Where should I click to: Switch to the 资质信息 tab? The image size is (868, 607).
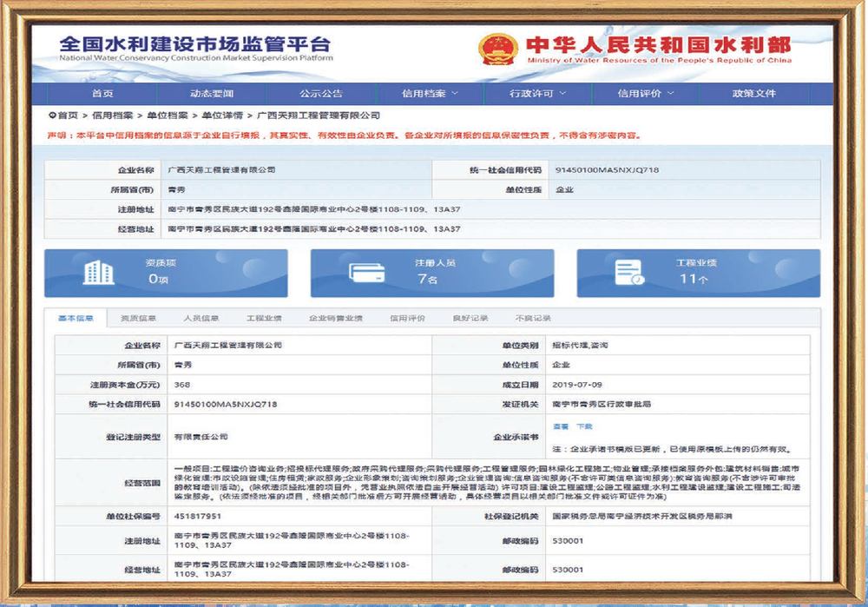(x=138, y=319)
